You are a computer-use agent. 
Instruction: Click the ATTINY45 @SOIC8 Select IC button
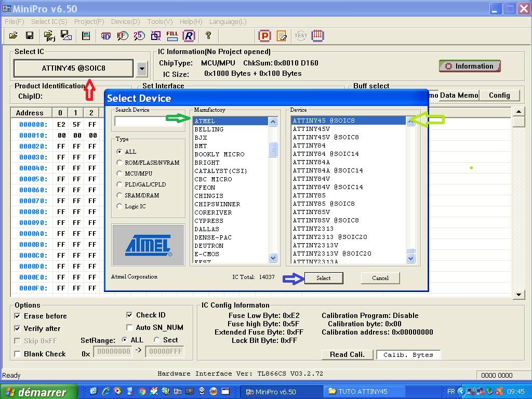[x=73, y=69]
